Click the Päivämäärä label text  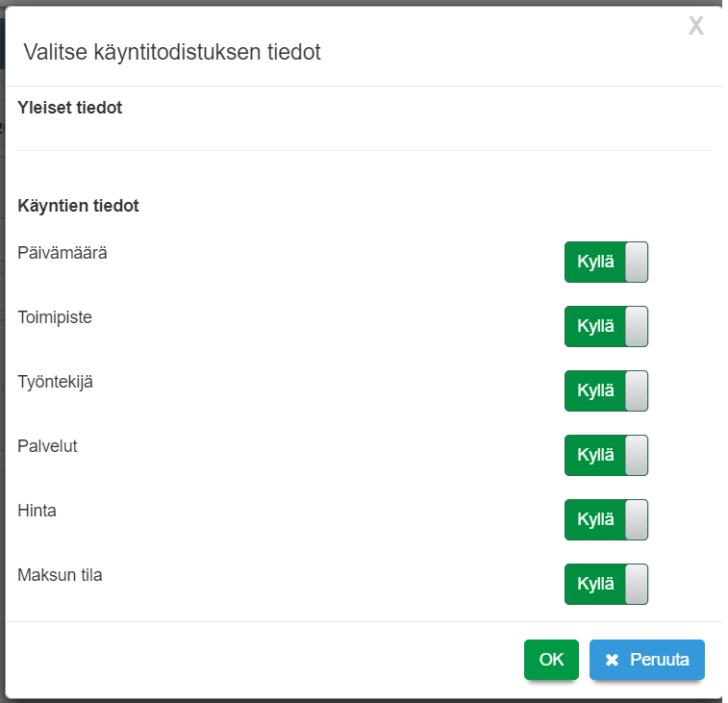[63, 253]
